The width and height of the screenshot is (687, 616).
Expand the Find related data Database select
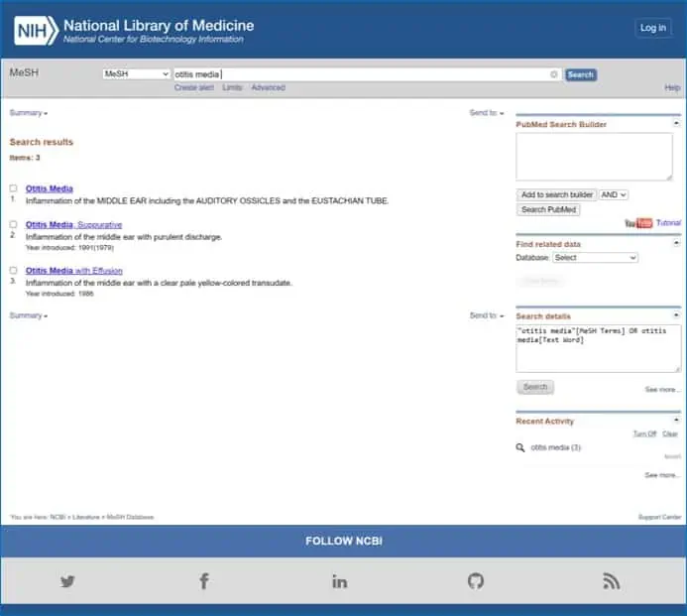click(x=595, y=258)
